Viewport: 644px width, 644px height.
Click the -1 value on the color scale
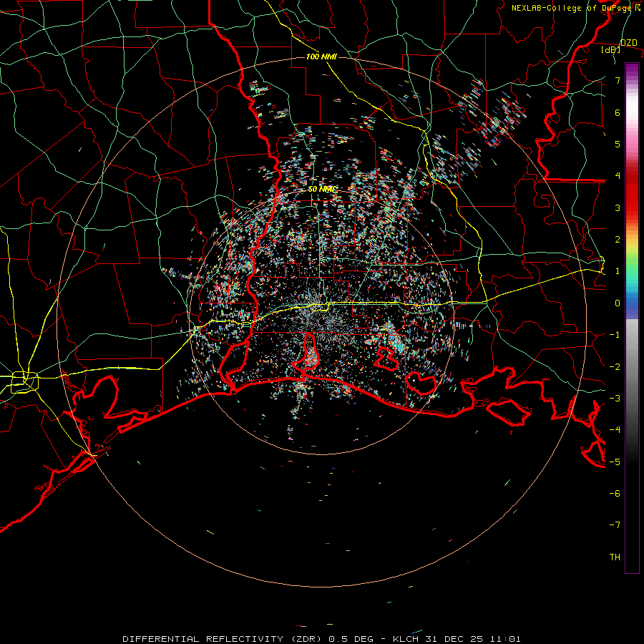(x=615, y=335)
